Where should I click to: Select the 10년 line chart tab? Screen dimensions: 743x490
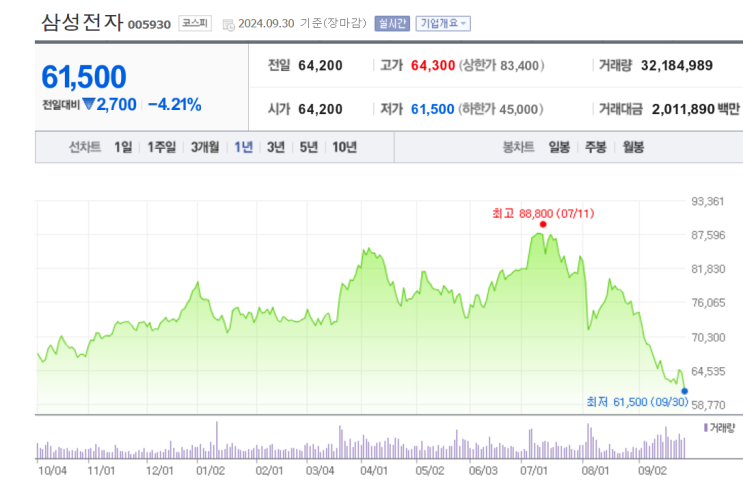(344, 147)
